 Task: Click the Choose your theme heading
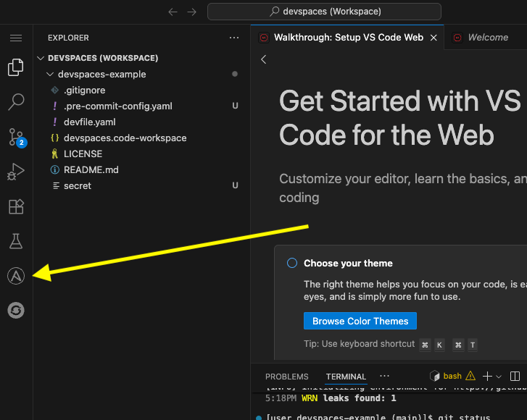[348, 263]
